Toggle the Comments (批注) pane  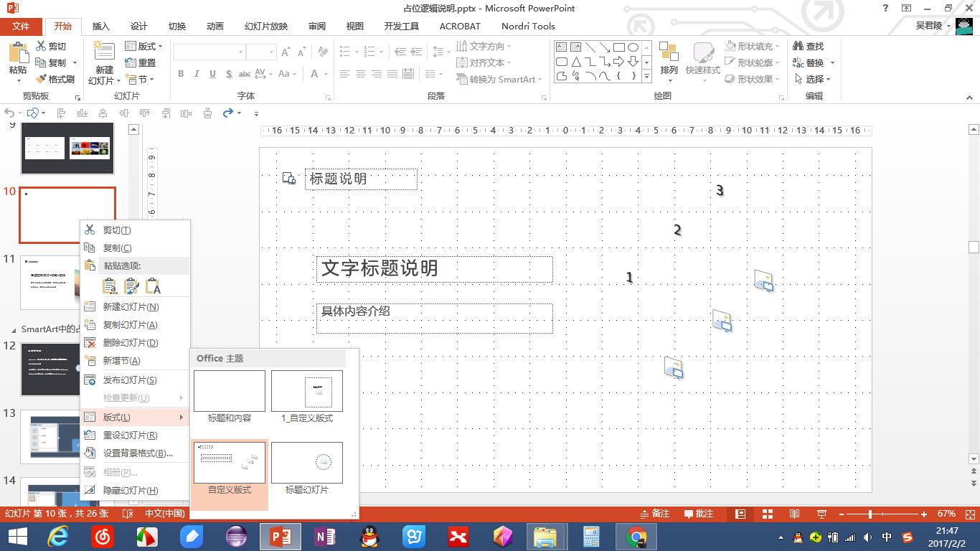(x=699, y=514)
